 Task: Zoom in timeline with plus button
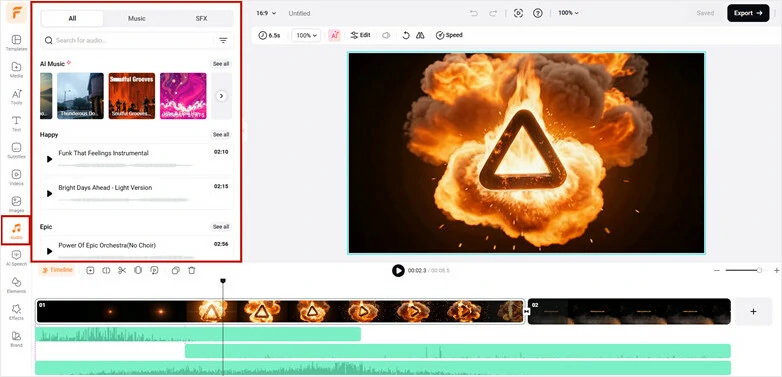point(777,270)
